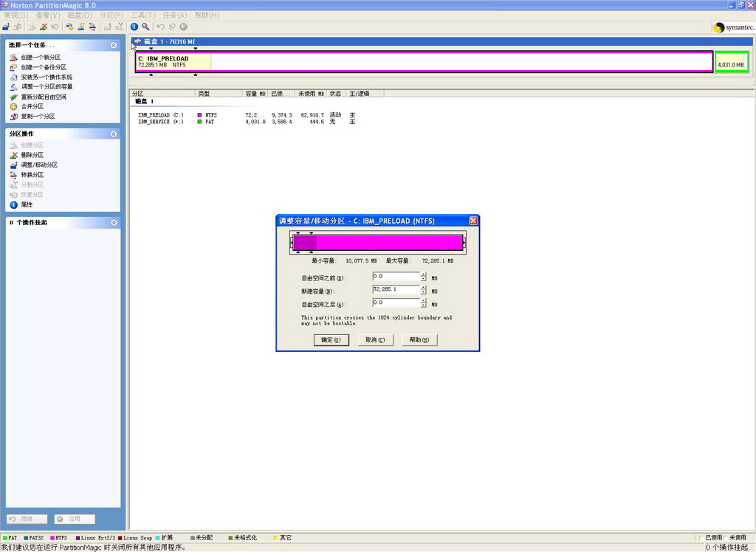Select the 合并分区 task in the sidebar
756x552 pixels.
point(32,106)
